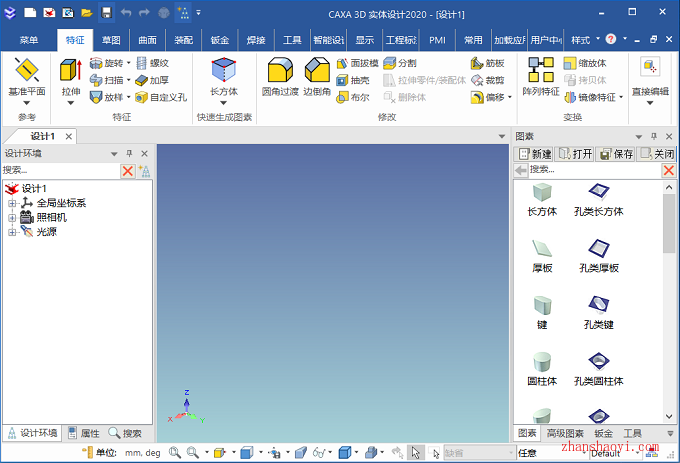Switch to the 装配 assembly ribbon tab
Screen dimensions: 680x463
[x=183, y=40]
